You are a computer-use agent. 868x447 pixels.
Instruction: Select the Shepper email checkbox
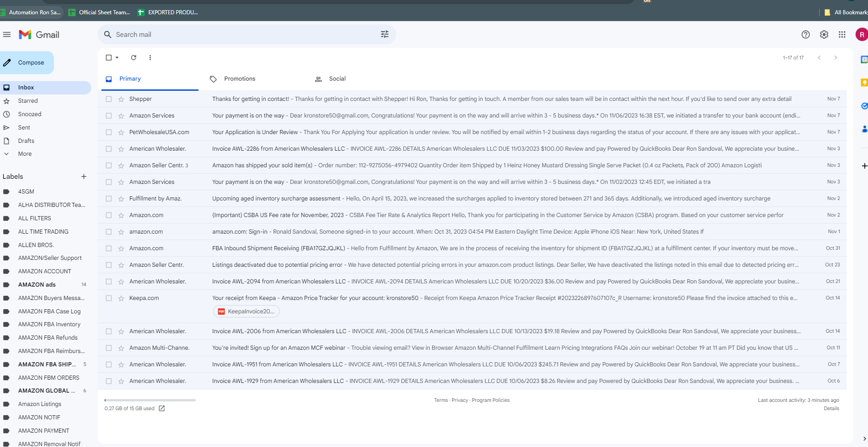coord(109,99)
